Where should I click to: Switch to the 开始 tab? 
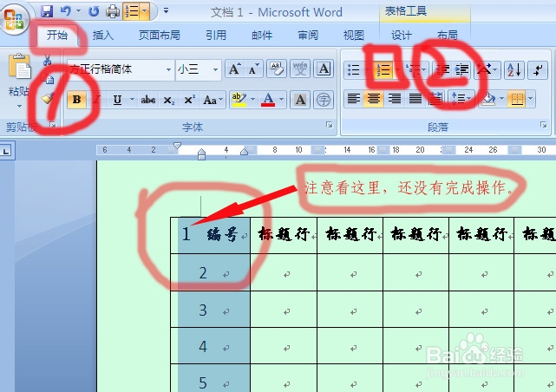tap(57, 35)
